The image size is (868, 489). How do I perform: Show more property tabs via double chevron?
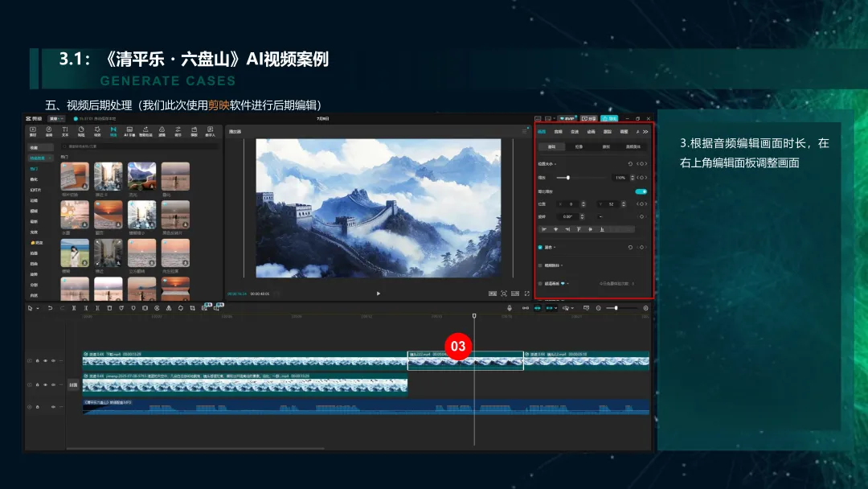(x=645, y=132)
